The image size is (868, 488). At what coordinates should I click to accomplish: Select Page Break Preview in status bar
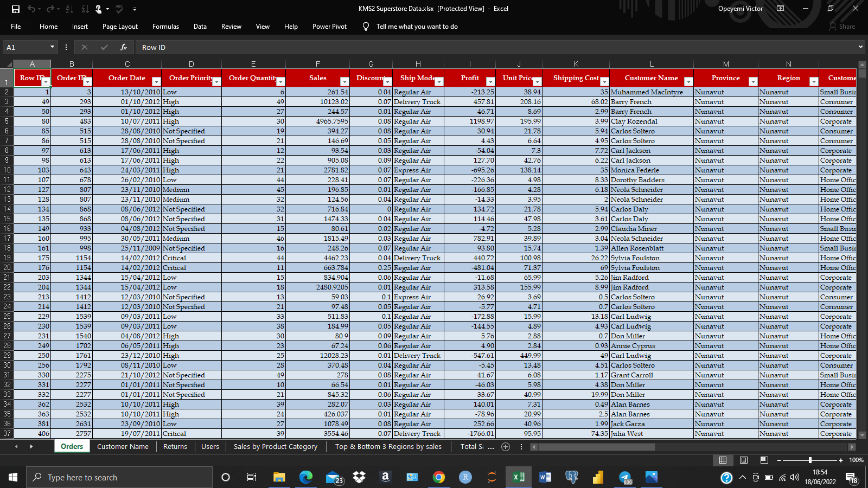(763, 460)
